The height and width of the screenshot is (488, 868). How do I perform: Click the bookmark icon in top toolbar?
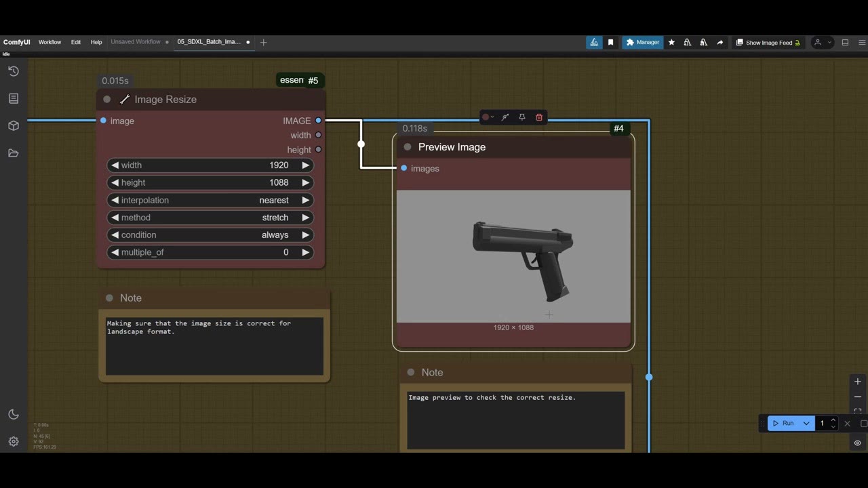click(x=610, y=42)
